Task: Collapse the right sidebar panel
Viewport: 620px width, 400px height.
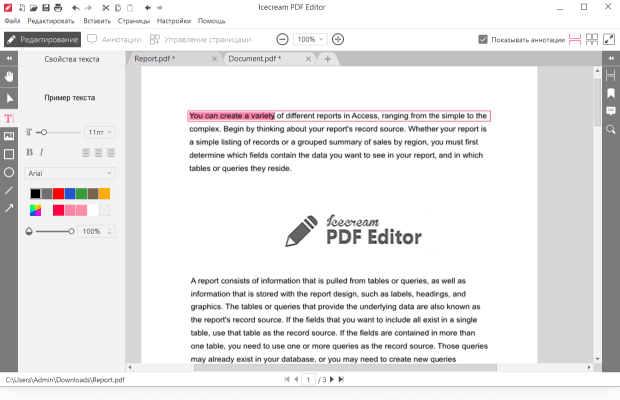Action: pyautogui.click(x=611, y=58)
